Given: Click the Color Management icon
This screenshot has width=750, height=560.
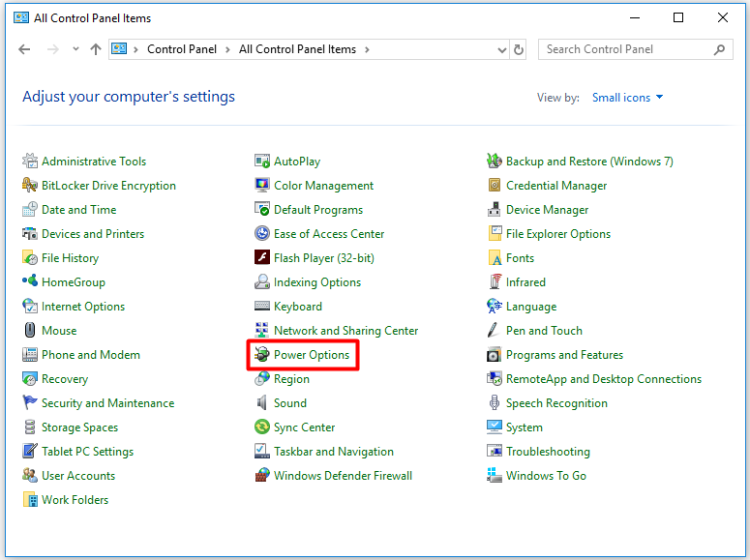Looking at the screenshot, I should click(x=262, y=186).
